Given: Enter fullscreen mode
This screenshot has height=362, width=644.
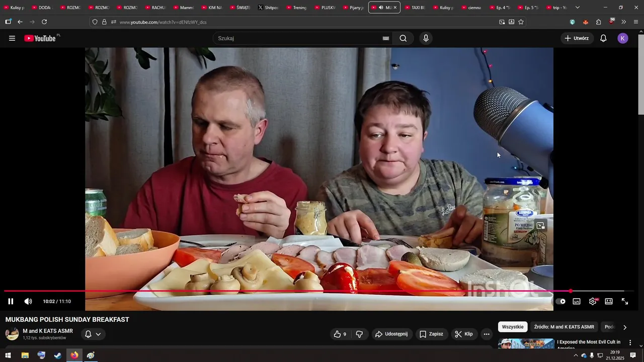Looking at the screenshot, I should [625, 301].
